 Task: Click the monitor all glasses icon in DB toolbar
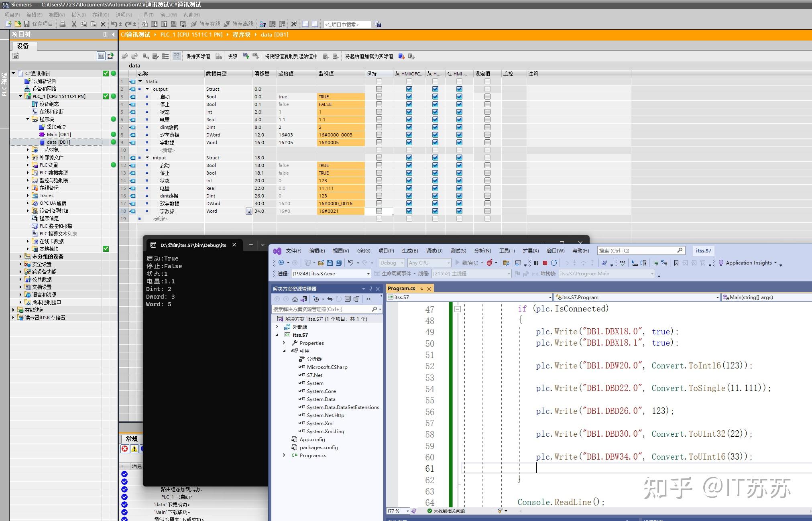tap(177, 56)
